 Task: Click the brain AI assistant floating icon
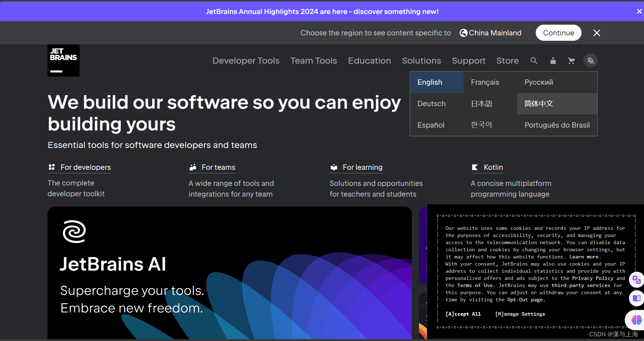point(636,320)
